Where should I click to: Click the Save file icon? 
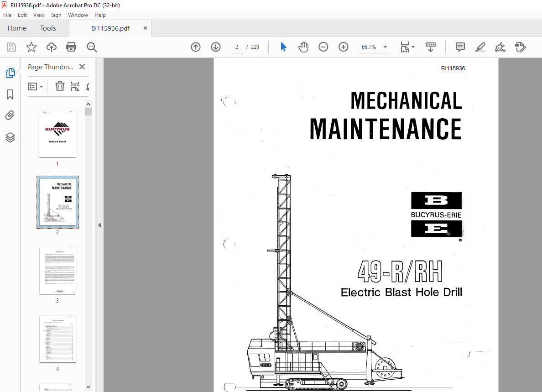[11, 47]
